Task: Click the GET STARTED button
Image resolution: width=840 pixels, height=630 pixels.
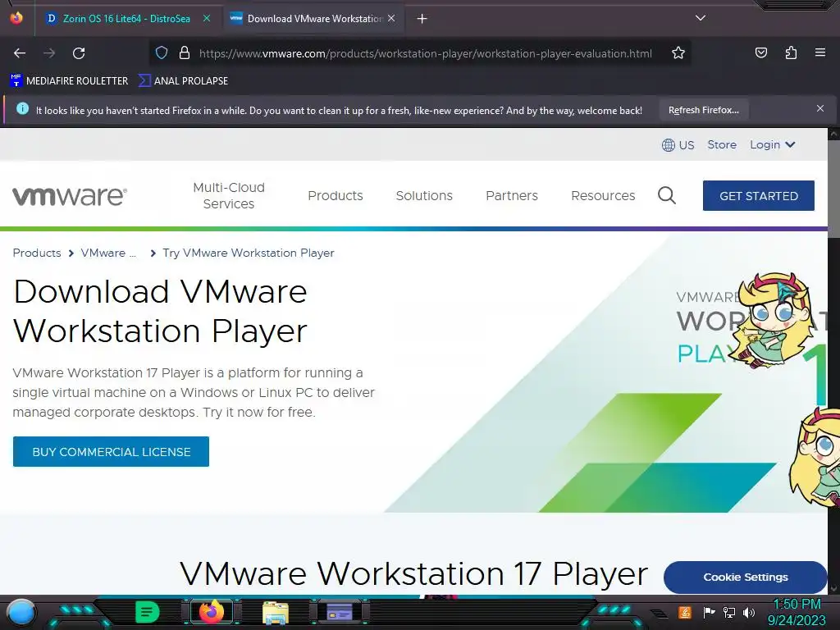Action: coord(759,195)
